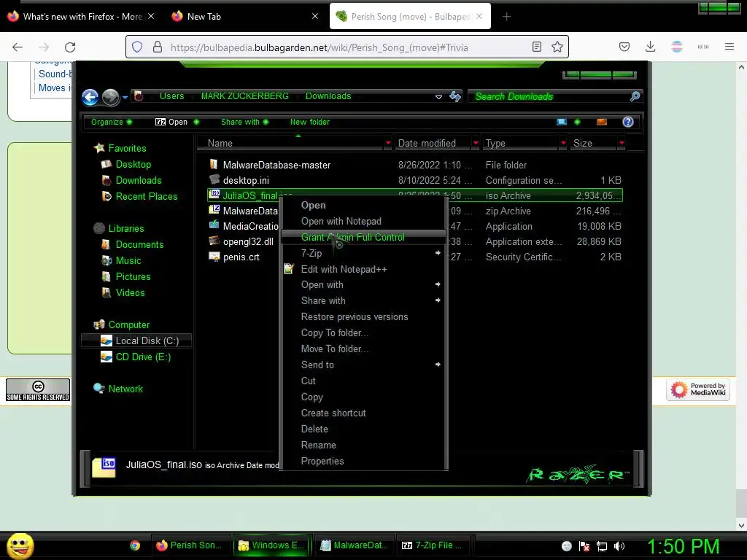747x560 pixels.
Task: Click the padlock site info icon
Action: 158,47
